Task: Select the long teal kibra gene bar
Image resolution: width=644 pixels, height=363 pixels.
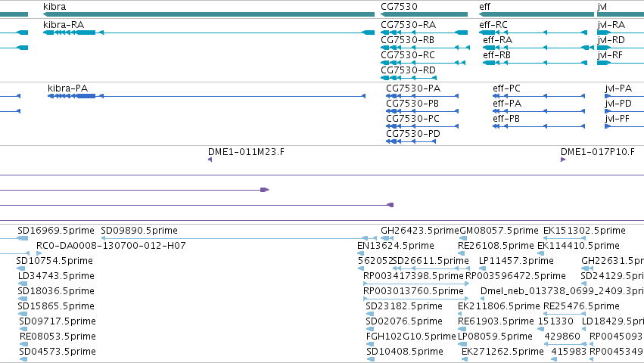Action: tap(209, 14)
